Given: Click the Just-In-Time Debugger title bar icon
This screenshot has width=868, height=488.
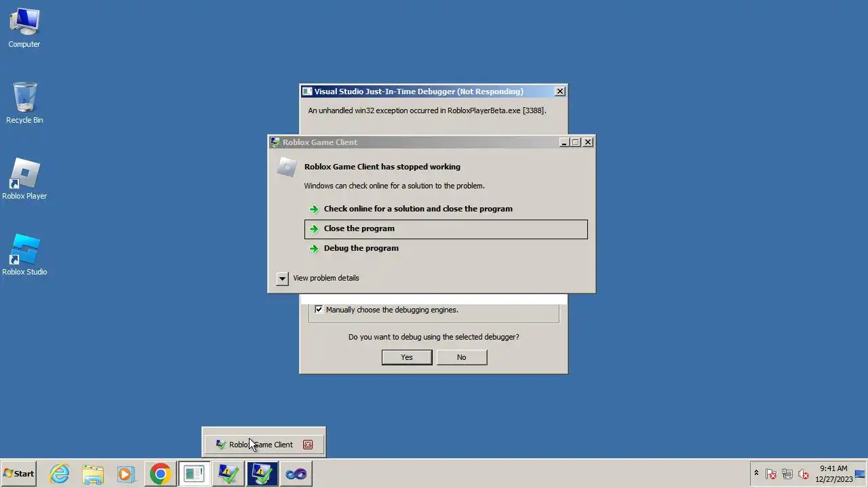Looking at the screenshot, I should [307, 91].
